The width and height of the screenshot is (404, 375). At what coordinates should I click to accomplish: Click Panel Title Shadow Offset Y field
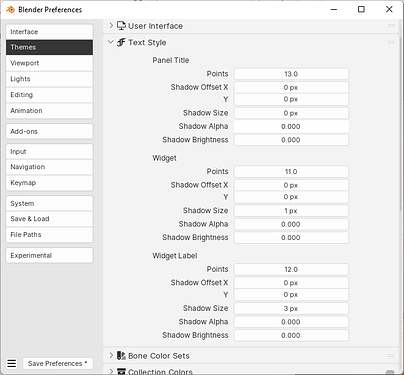pyautogui.click(x=291, y=99)
